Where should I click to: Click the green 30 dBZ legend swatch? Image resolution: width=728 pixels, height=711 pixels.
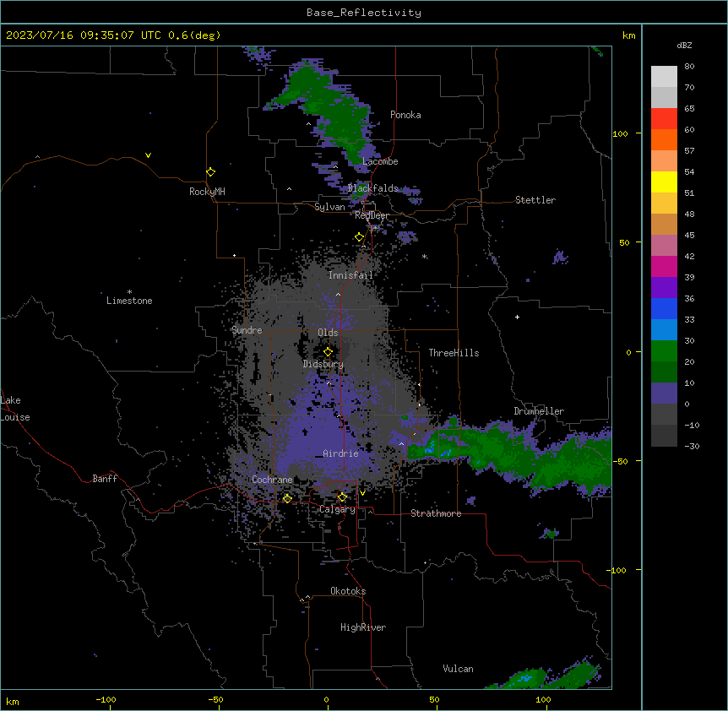(x=664, y=351)
